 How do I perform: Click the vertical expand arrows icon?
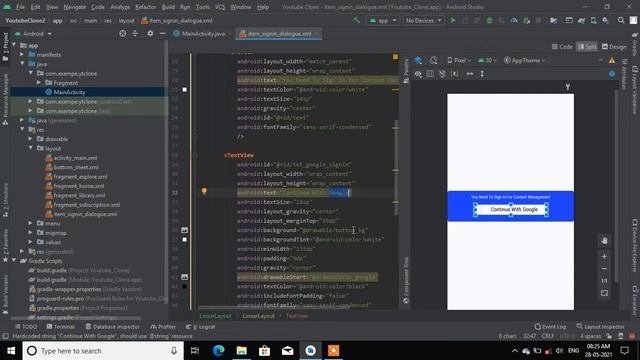(482, 74)
